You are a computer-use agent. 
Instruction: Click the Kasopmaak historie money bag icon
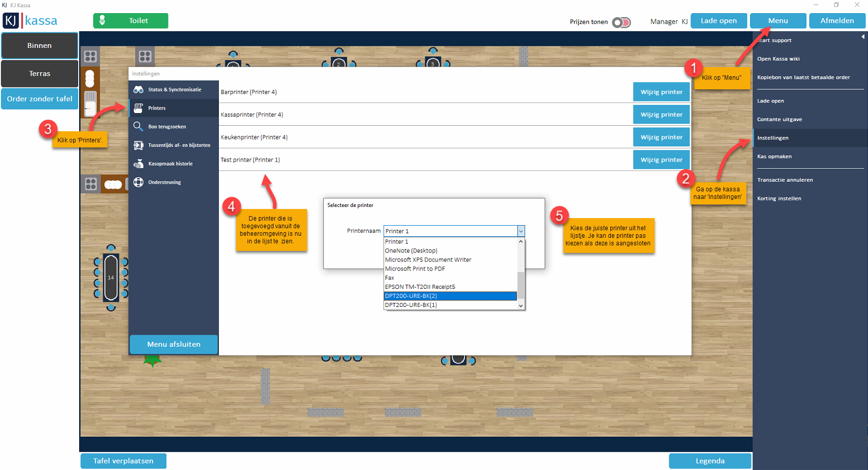click(138, 164)
